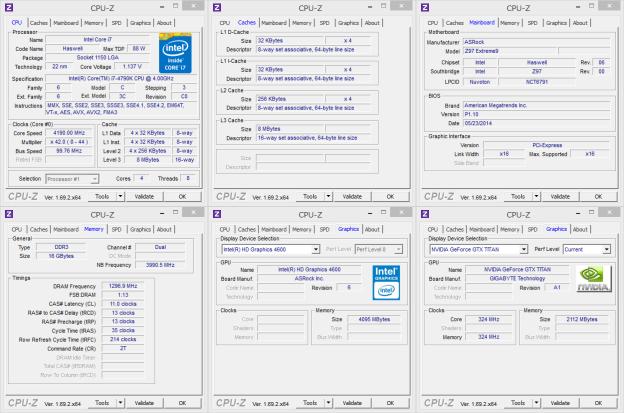Image resolution: width=624 pixels, height=413 pixels.
Task: Open the About tab in the Mainboard window
Action: tap(580, 23)
